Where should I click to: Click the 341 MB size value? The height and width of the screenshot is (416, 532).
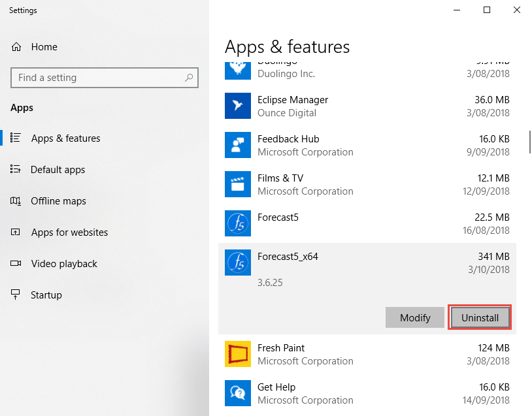pyautogui.click(x=493, y=256)
